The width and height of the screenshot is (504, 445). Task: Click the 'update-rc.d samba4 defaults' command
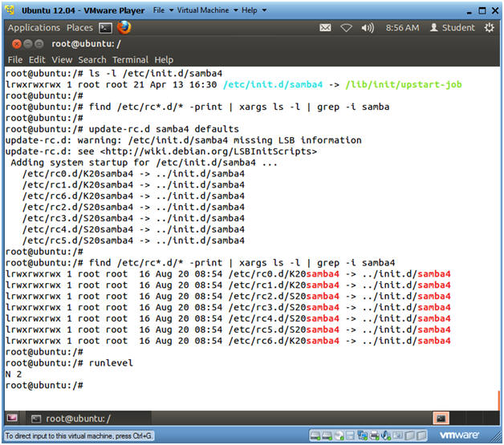[164, 129]
